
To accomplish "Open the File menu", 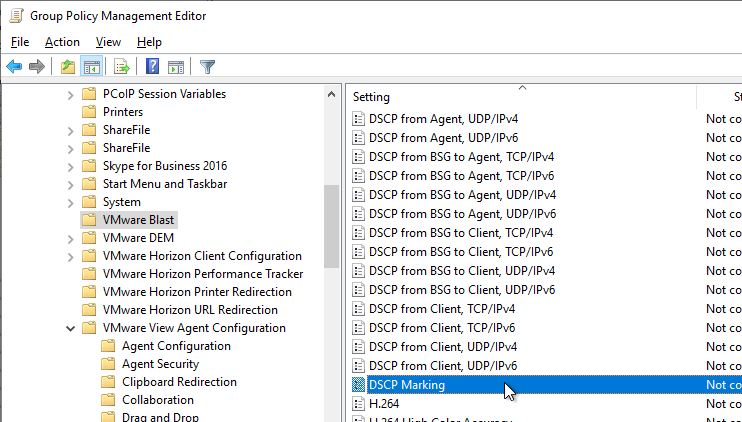I will click(x=20, y=42).
